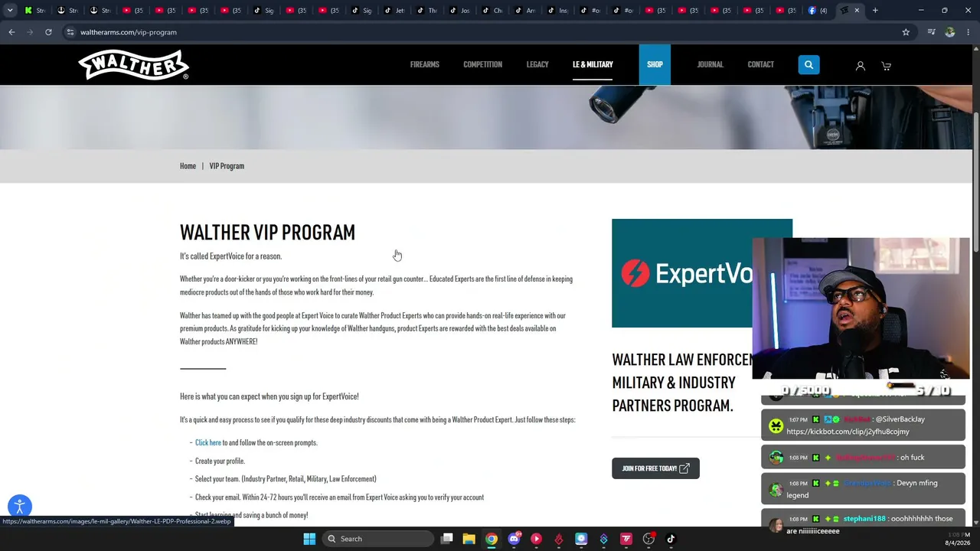Click the Windows taskbar Search box
980x551 pixels.
coord(377,539)
